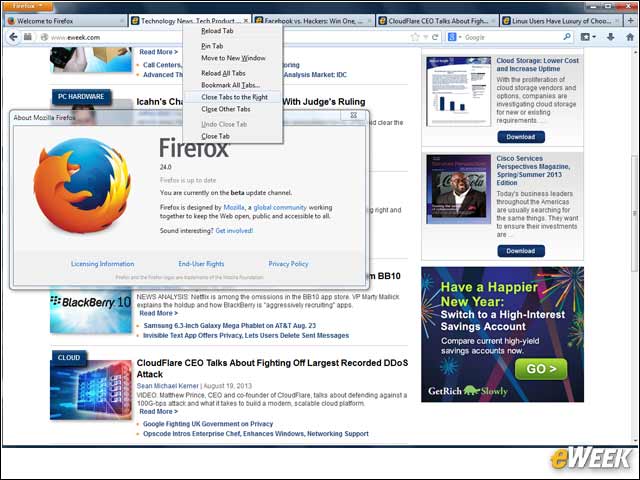
Task: Open Licensing Information link
Action: coord(102,264)
